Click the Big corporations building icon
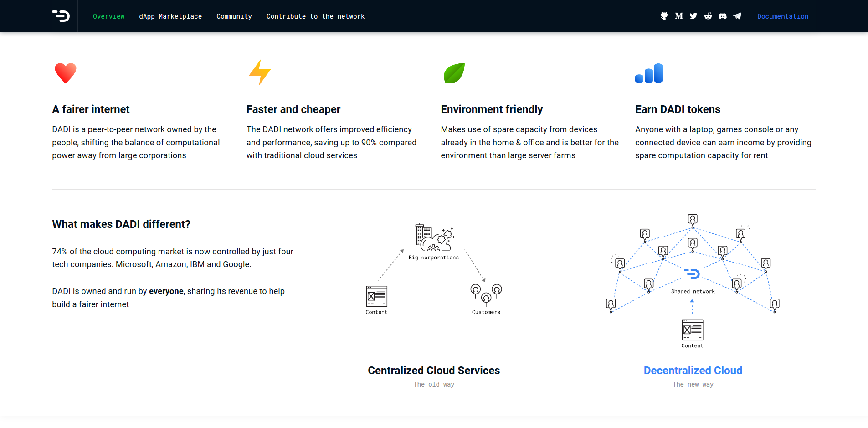Screen dimensions: 868x428 point(435,237)
